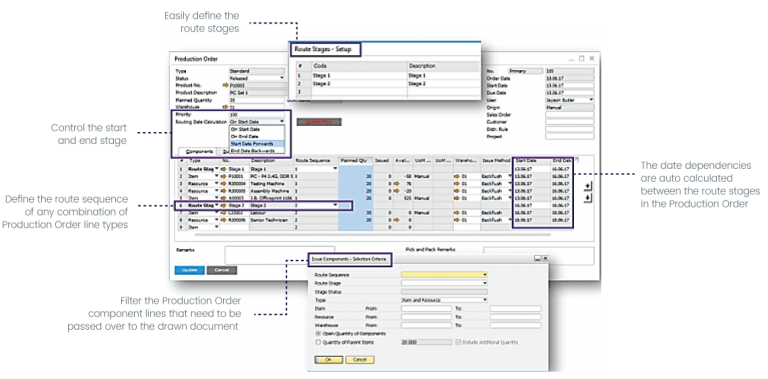This screenshot has width=768, height=379.
Task: Click the link arrow next to Warehouse 01 header field
Action: click(225, 107)
